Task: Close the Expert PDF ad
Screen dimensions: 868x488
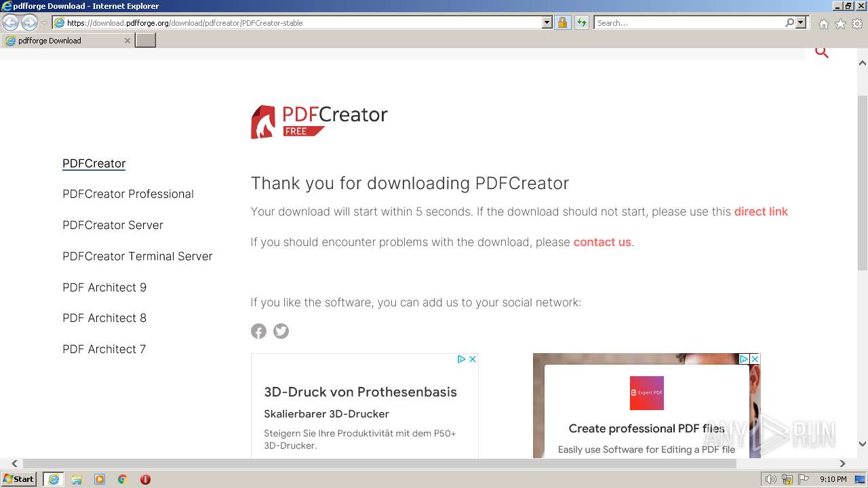Action: pyautogui.click(x=755, y=359)
